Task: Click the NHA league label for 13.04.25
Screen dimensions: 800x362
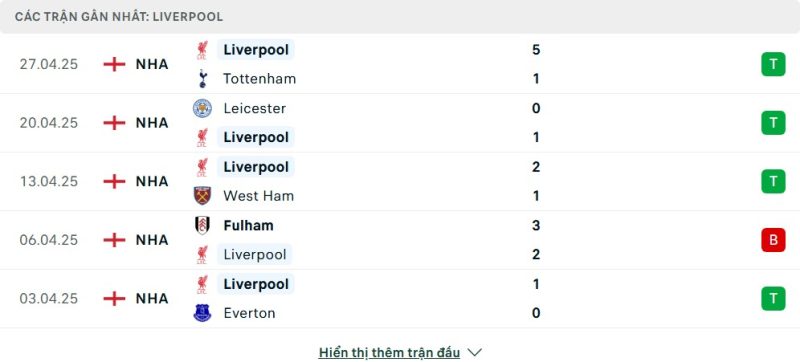Action: (x=152, y=182)
